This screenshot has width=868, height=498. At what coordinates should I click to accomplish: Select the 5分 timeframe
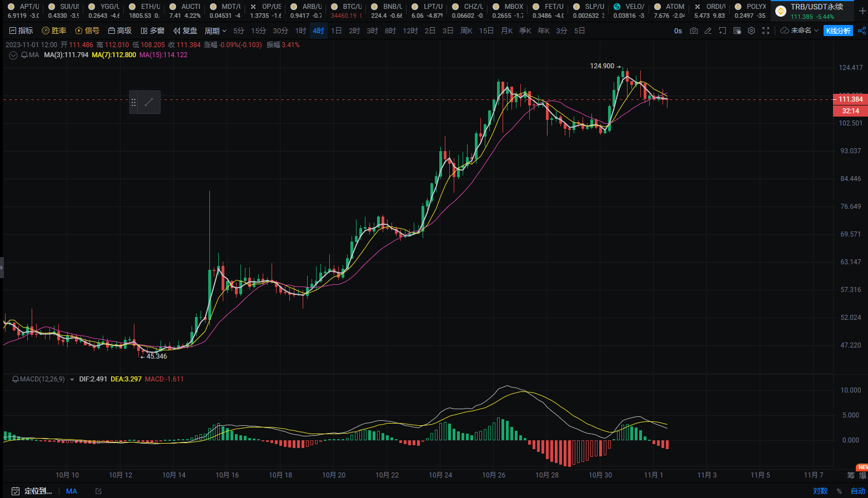[x=239, y=31]
